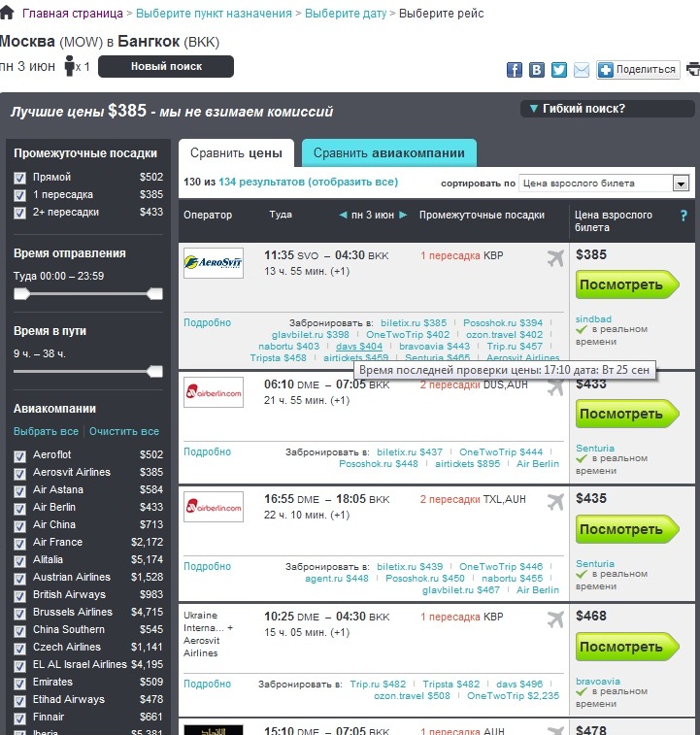Open sort by Цена взрослого билета dropdown
Viewport: 700px width, 735px height.
(604, 184)
